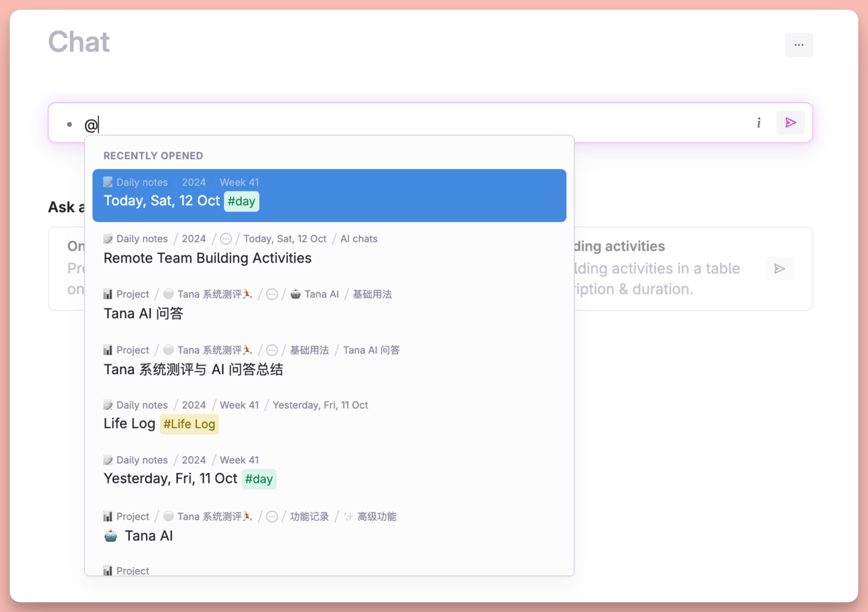Click the yellow #Life Log tag
The image size is (868, 612).
[x=189, y=424]
